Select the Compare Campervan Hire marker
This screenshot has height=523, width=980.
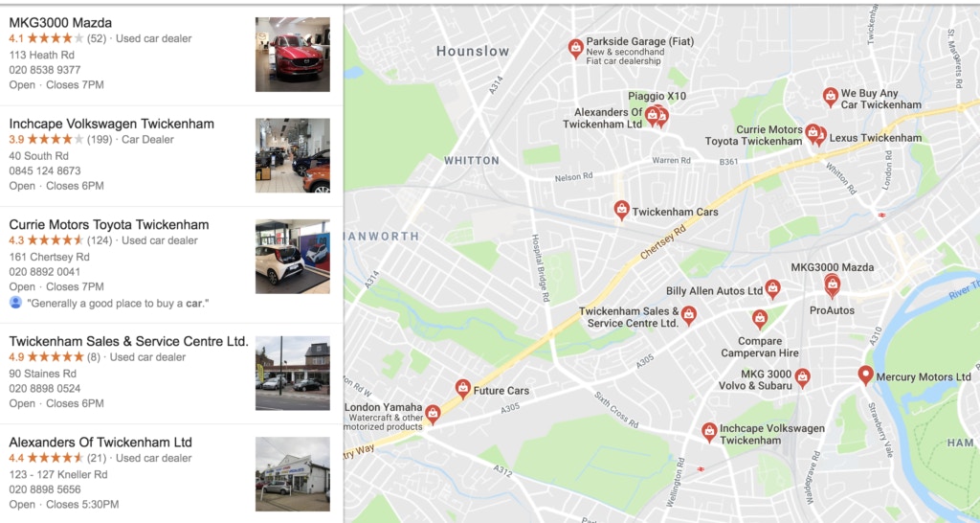(x=759, y=319)
